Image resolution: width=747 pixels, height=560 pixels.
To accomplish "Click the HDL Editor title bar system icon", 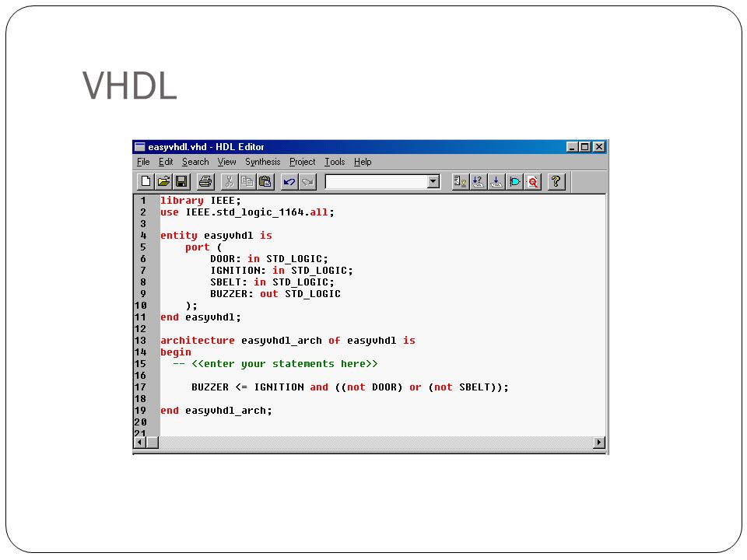I will click(x=139, y=147).
